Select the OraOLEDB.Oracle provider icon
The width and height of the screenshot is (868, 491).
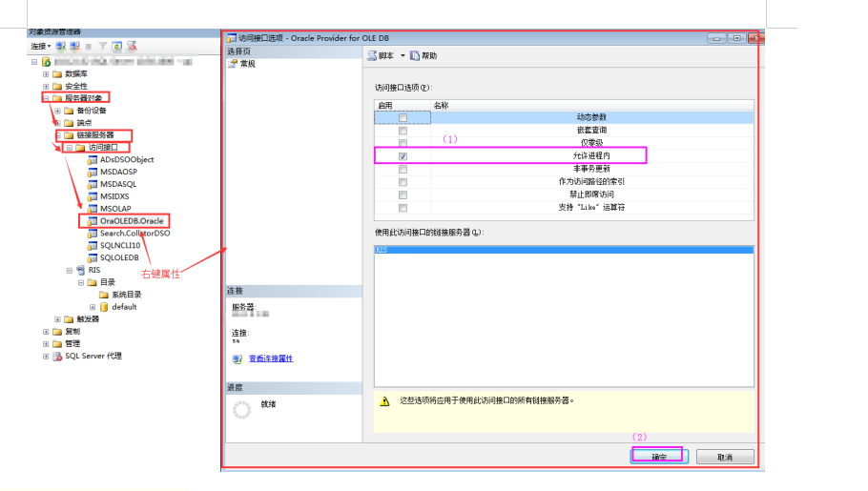pos(93,221)
